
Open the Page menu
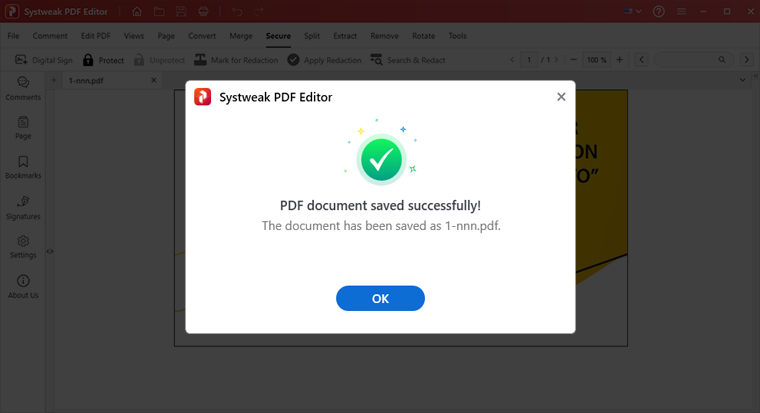coord(166,36)
